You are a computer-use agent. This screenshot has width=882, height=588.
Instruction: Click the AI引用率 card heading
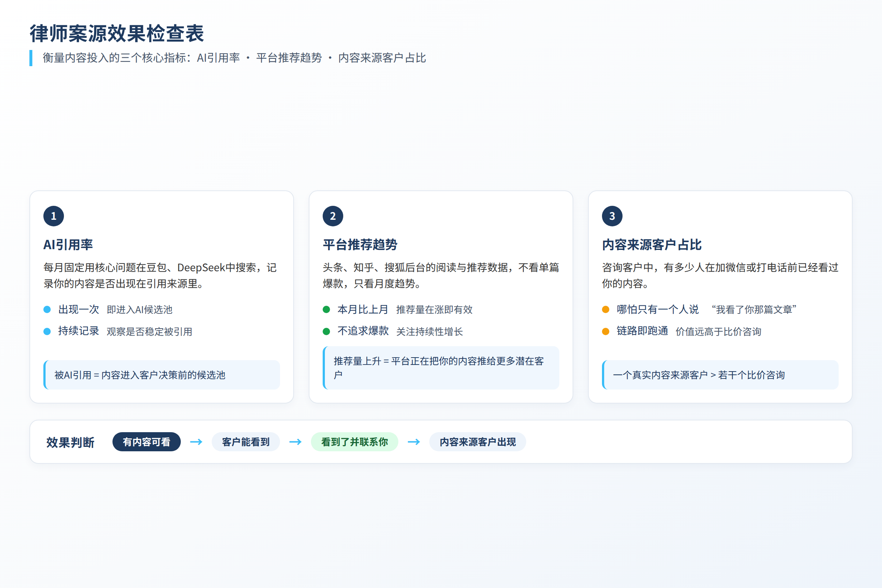[x=68, y=245]
